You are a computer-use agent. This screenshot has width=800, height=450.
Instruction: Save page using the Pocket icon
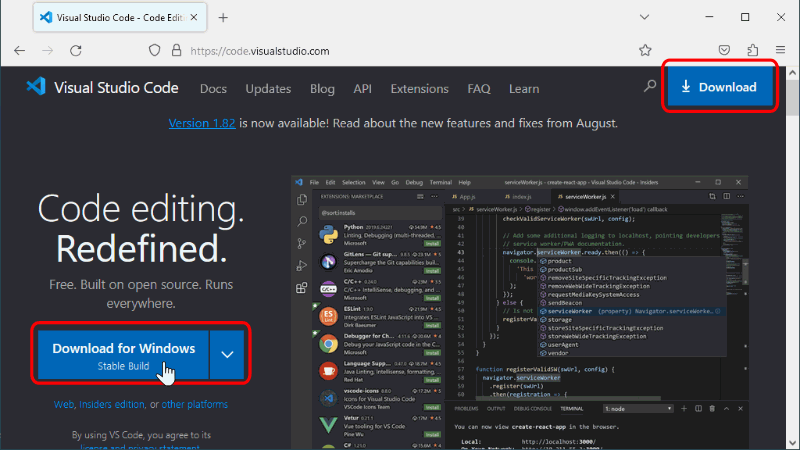(724, 50)
